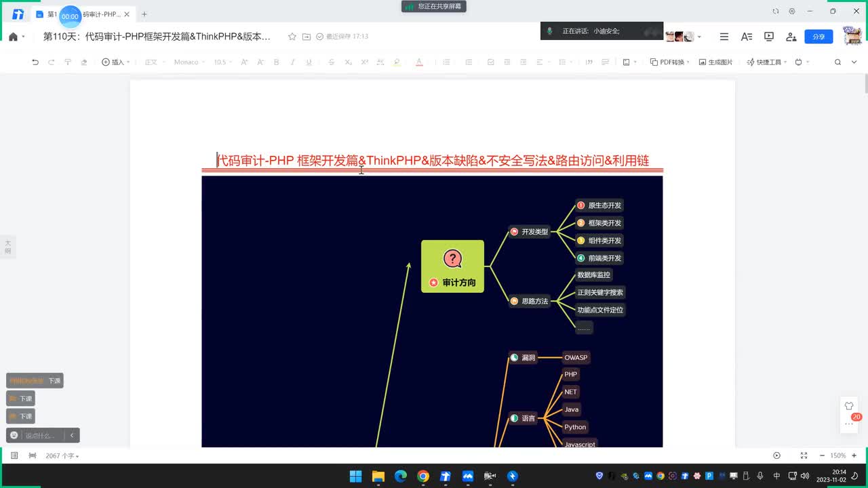Screen dimensions: 868x488
Task: Click the Tencent Docs logo at the top left
Action: pyautogui.click(x=18, y=14)
